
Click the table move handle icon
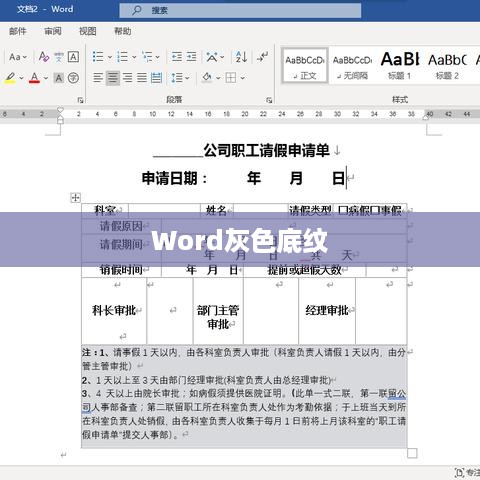[76, 198]
